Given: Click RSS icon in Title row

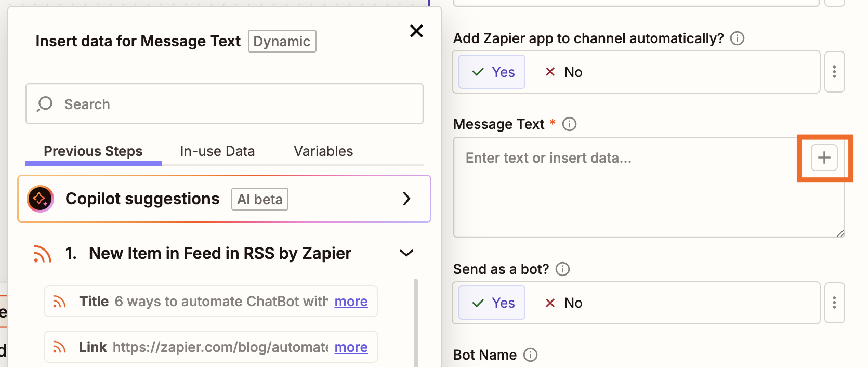Looking at the screenshot, I should click(60, 302).
